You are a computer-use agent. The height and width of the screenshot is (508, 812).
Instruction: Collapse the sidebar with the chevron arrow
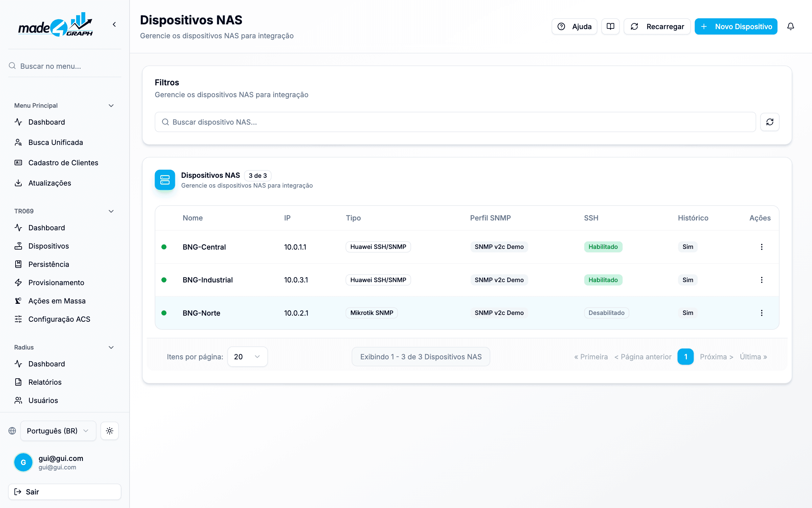tap(114, 24)
